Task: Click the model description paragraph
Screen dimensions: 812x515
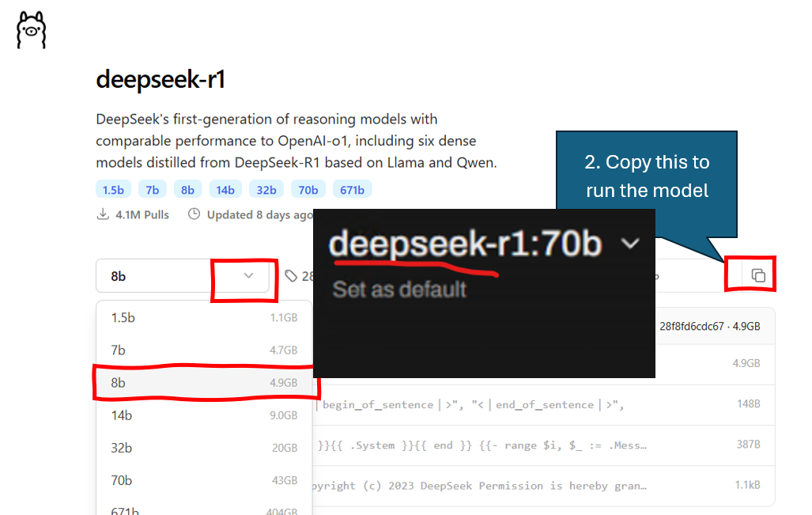Action: 296,141
